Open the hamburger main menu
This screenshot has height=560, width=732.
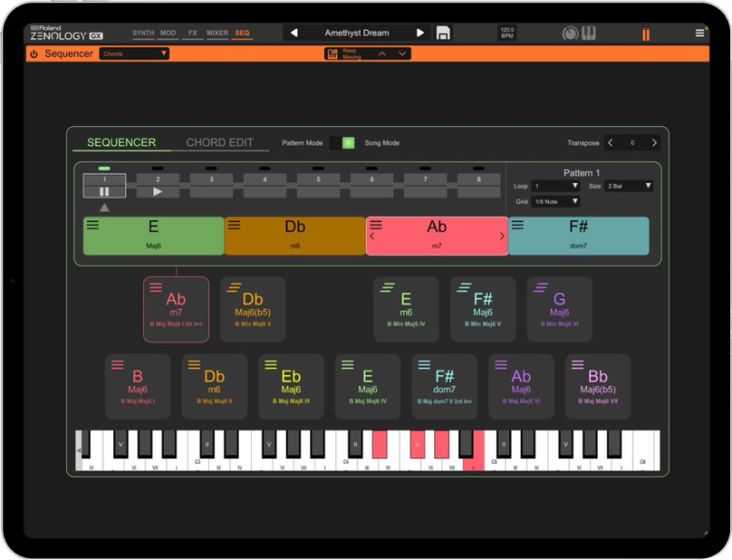pos(699,34)
